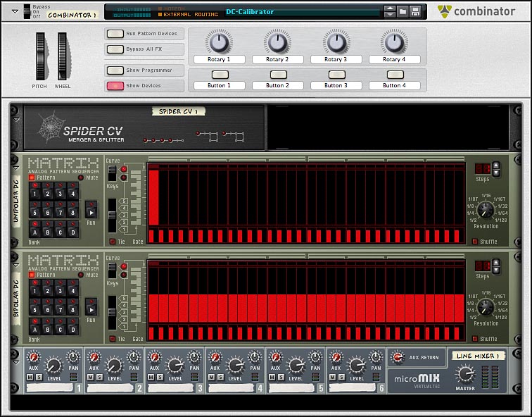Viewport: 532px width, 417px height.
Task: Mute channel 1 on the line mixer
Action: click(29, 378)
